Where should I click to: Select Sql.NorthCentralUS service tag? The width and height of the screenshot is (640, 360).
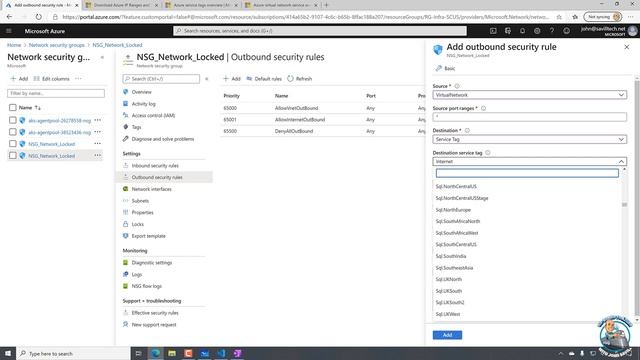(456, 187)
